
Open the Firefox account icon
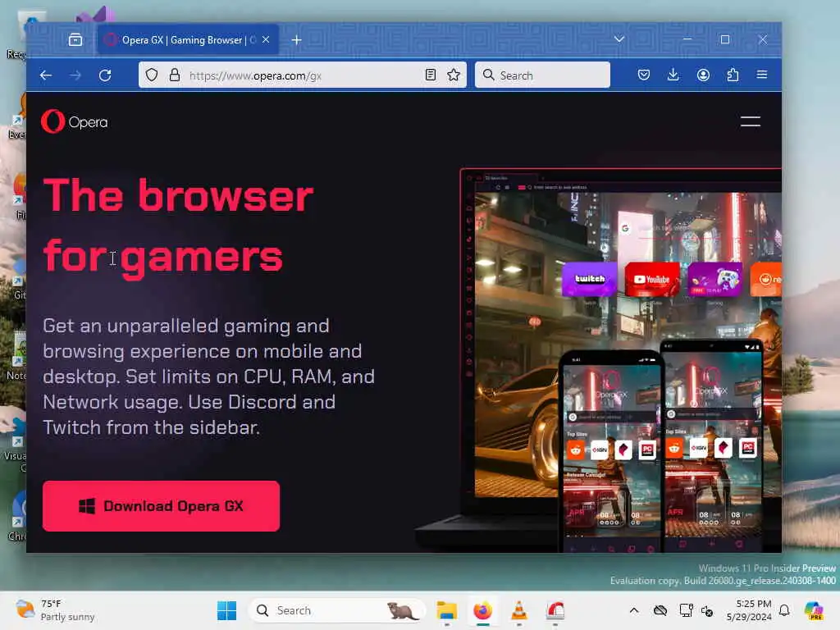click(703, 75)
